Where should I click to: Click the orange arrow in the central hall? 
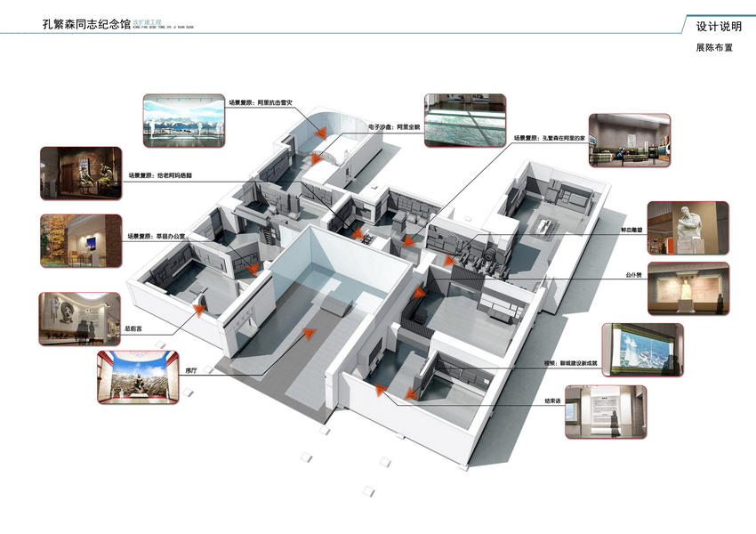coord(309,333)
